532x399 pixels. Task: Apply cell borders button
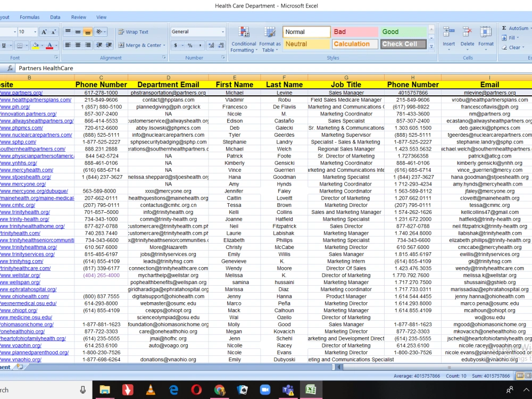pyautogui.click(x=20, y=45)
